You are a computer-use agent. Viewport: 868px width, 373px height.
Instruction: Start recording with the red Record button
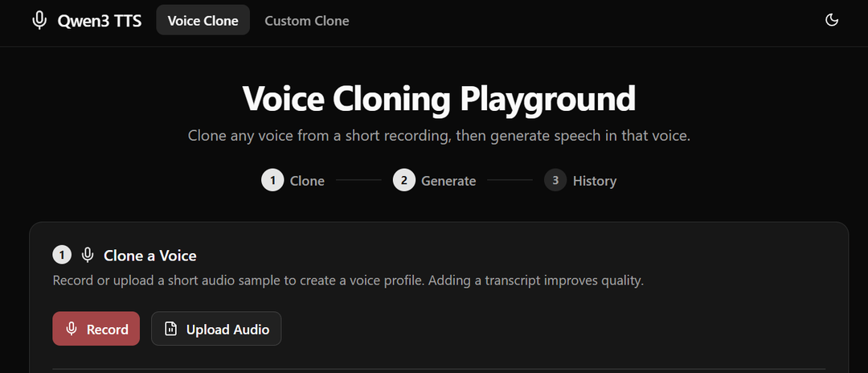(96, 329)
